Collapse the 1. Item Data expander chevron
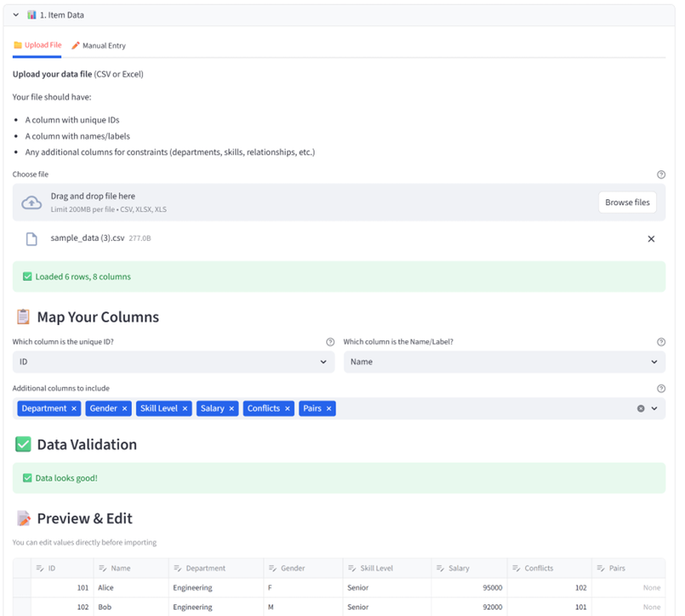The width and height of the screenshot is (685, 616). [x=16, y=15]
